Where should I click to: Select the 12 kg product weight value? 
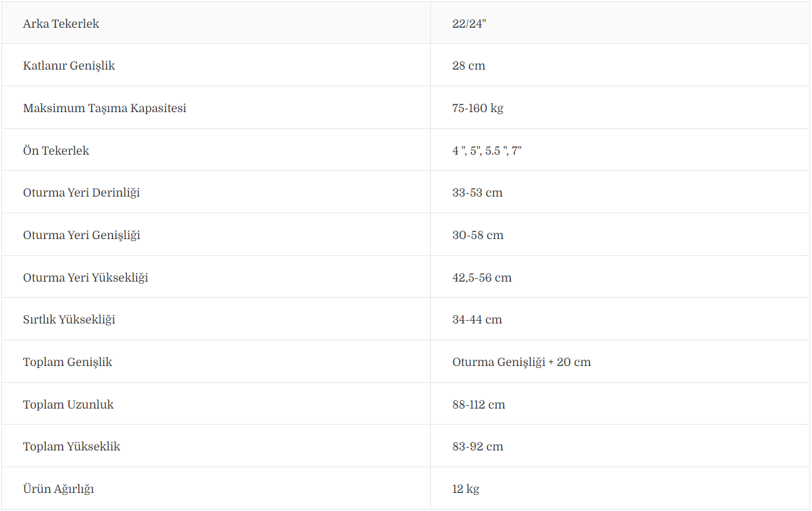[x=466, y=489]
